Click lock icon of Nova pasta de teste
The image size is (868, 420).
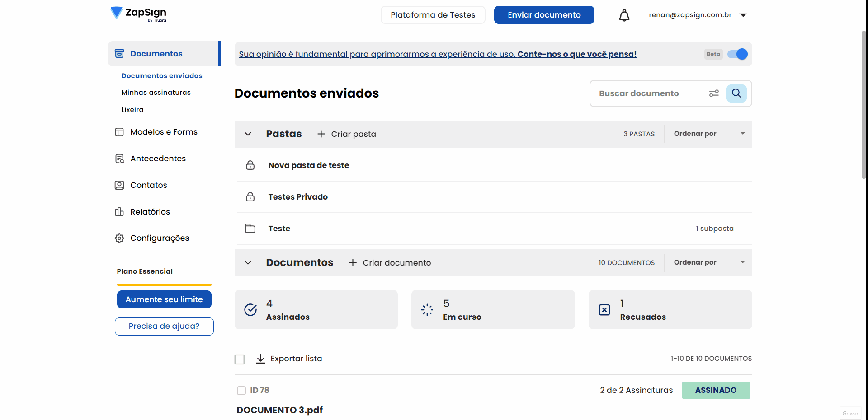[x=250, y=165]
